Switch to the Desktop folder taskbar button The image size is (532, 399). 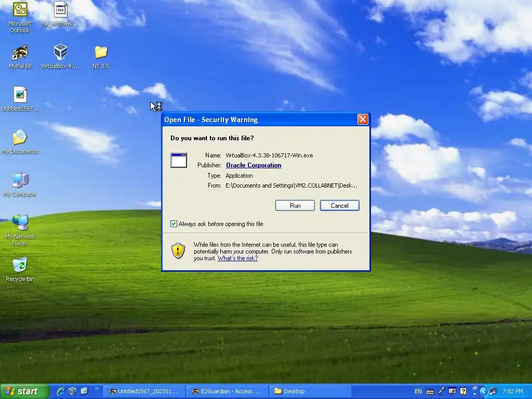(x=310, y=391)
